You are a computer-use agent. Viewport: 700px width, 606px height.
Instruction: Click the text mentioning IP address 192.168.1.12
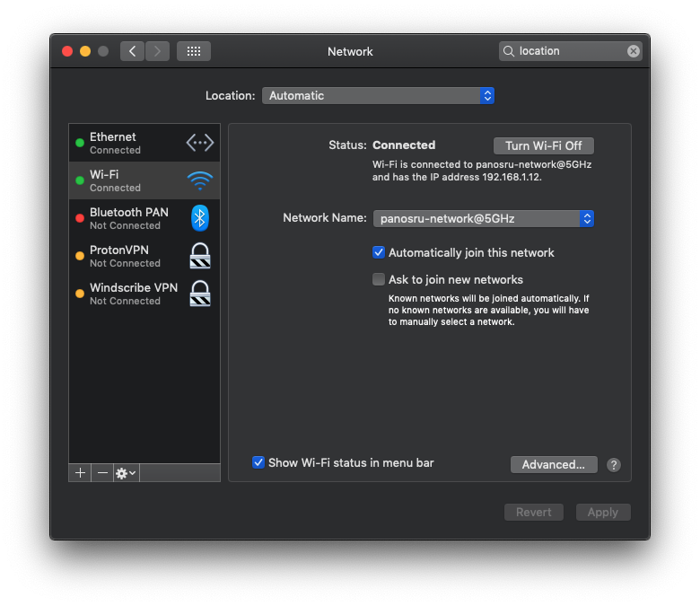point(482,171)
